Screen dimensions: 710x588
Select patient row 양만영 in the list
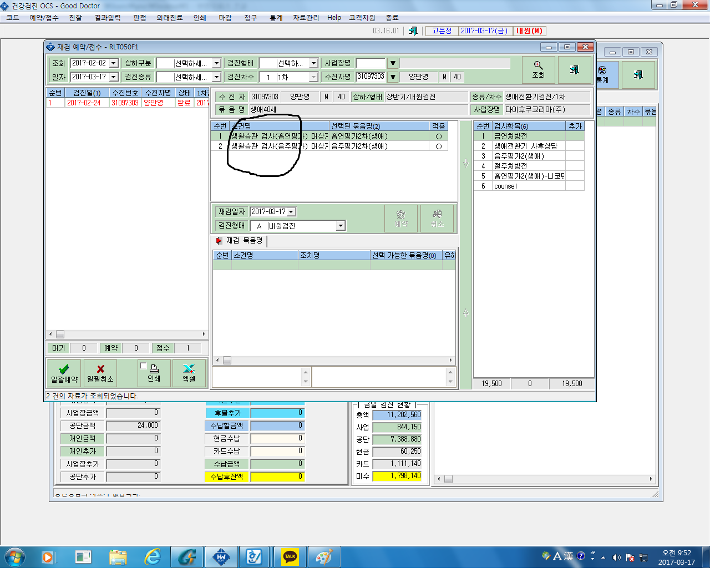point(127,103)
